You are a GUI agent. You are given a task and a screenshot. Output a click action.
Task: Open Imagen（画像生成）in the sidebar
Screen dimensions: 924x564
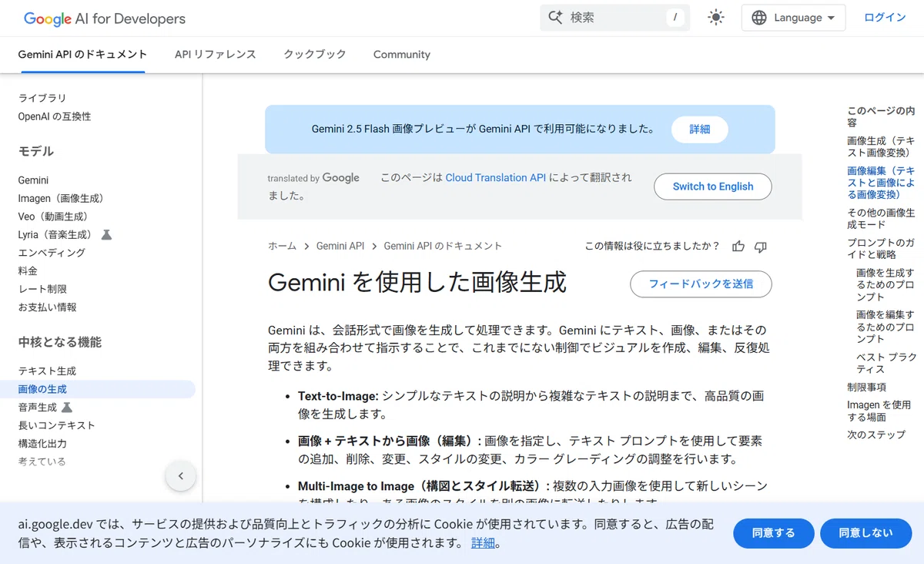61,198
